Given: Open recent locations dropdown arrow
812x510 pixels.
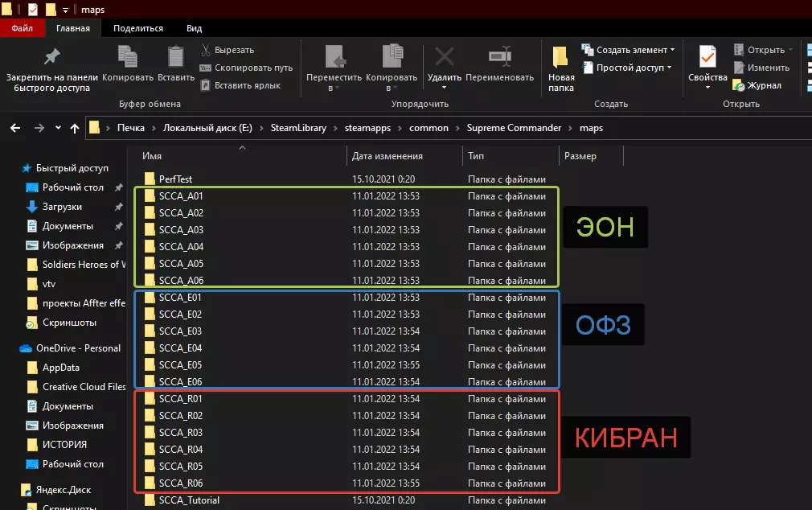Looking at the screenshot, I should click(x=58, y=127).
